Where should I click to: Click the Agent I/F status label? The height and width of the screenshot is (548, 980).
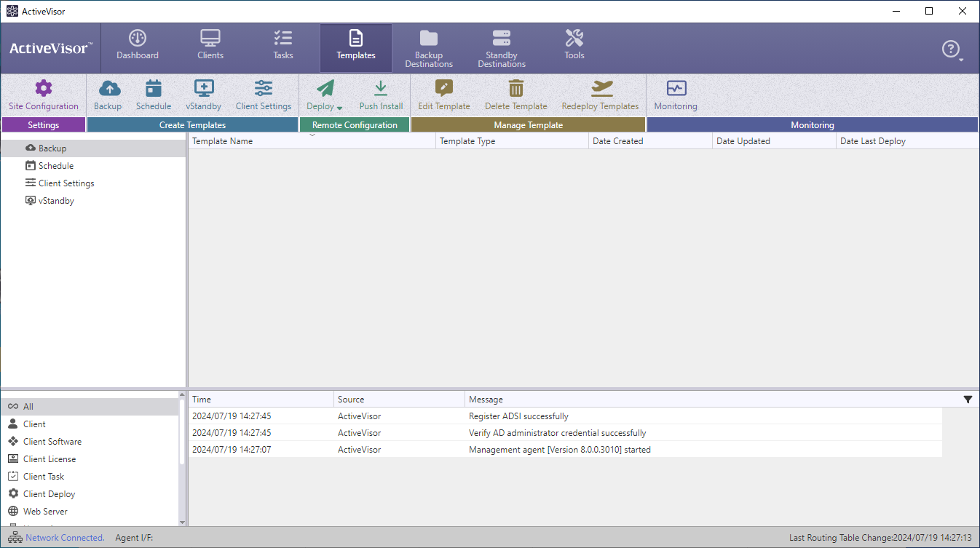[134, 538]
